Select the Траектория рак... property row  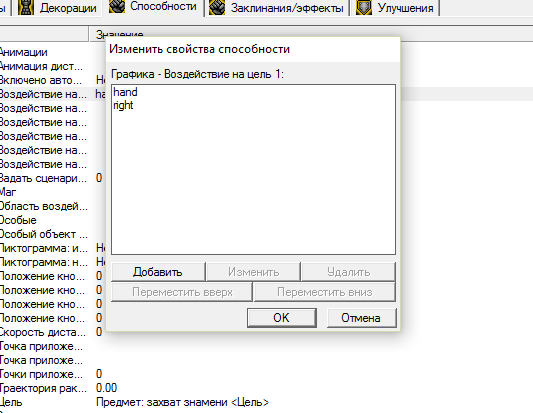[x=44, y=388]
